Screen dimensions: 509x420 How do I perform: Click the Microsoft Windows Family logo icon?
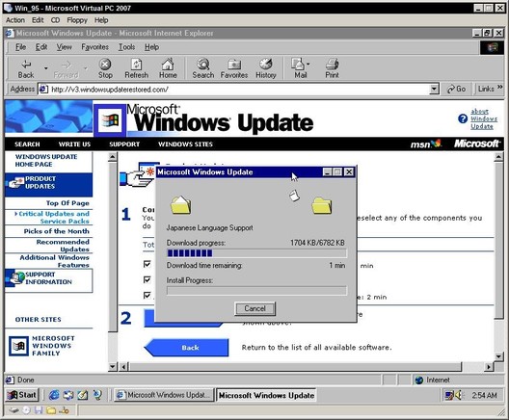tap(18, 346)
